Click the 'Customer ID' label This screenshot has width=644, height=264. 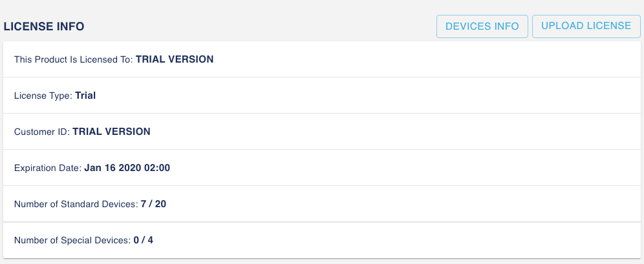pos(42,132)
